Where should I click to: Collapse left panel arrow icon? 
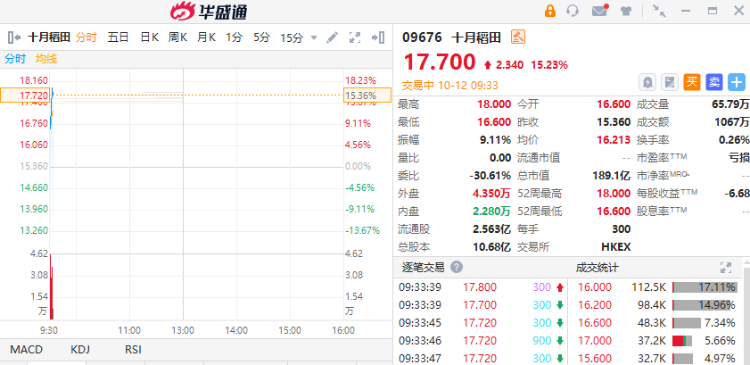coord(14,37)
